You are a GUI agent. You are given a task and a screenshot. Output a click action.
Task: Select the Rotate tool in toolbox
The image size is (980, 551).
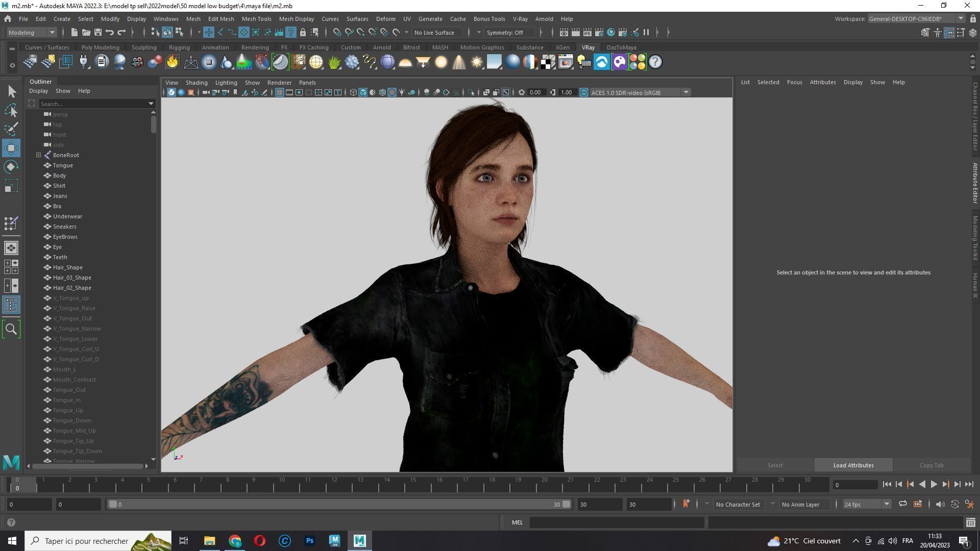click(11, 167)
